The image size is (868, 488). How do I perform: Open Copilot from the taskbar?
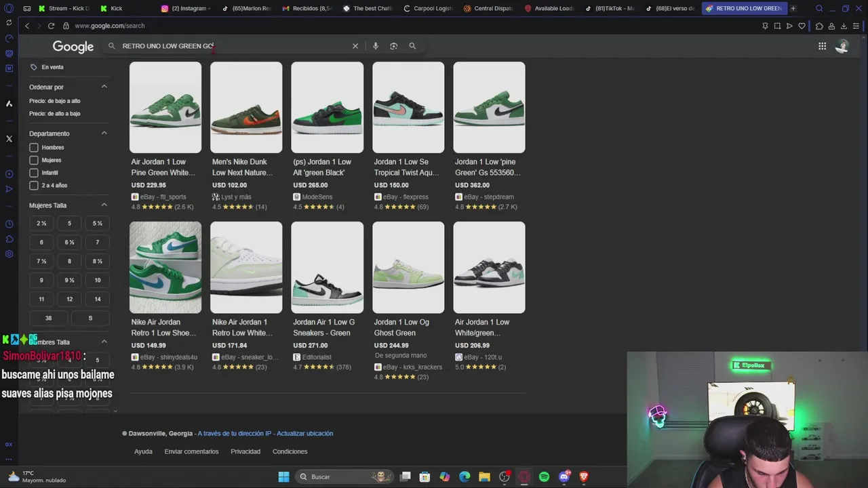(444, 476)
